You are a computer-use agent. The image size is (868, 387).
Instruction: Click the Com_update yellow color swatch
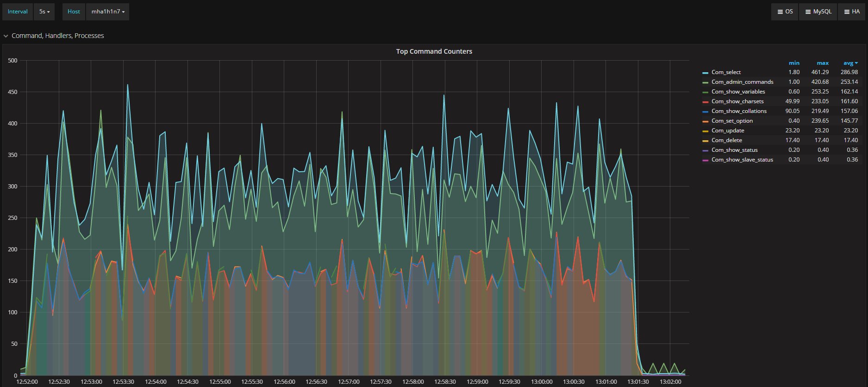coord(705,131)
